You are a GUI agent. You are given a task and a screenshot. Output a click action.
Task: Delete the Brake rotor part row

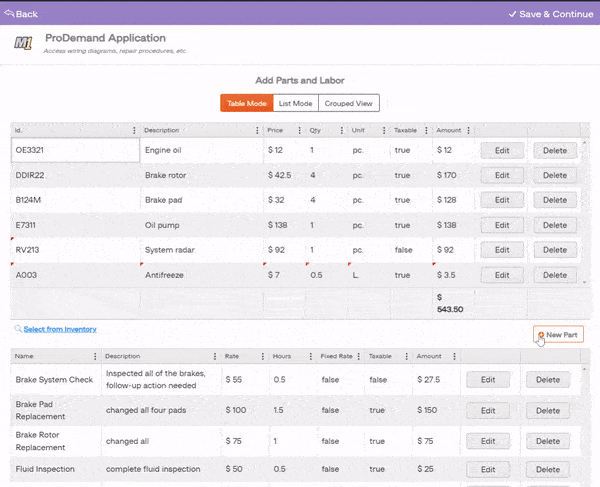click(x=555, y=175)
